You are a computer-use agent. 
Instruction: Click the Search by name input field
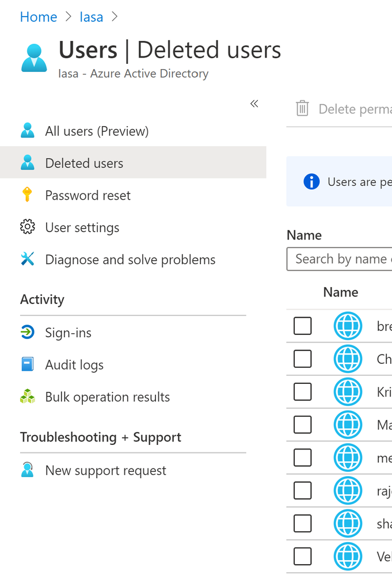339,259
